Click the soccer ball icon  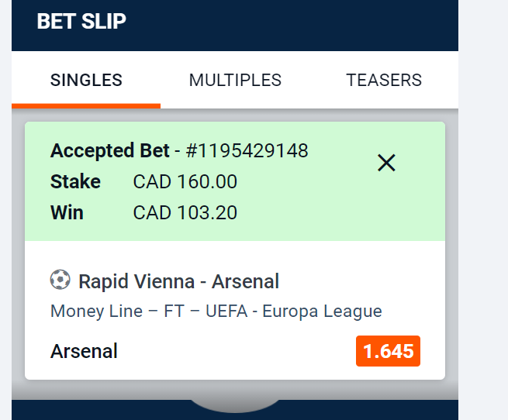coord(60,280)
